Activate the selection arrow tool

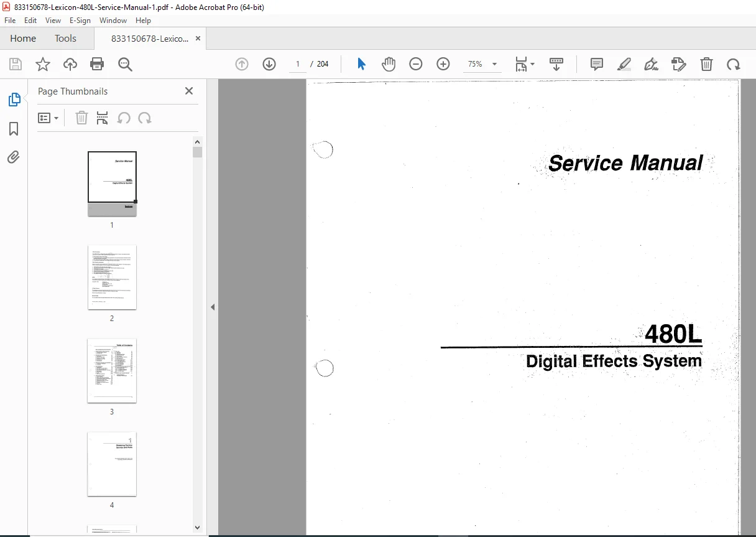(x=361, y=64)
